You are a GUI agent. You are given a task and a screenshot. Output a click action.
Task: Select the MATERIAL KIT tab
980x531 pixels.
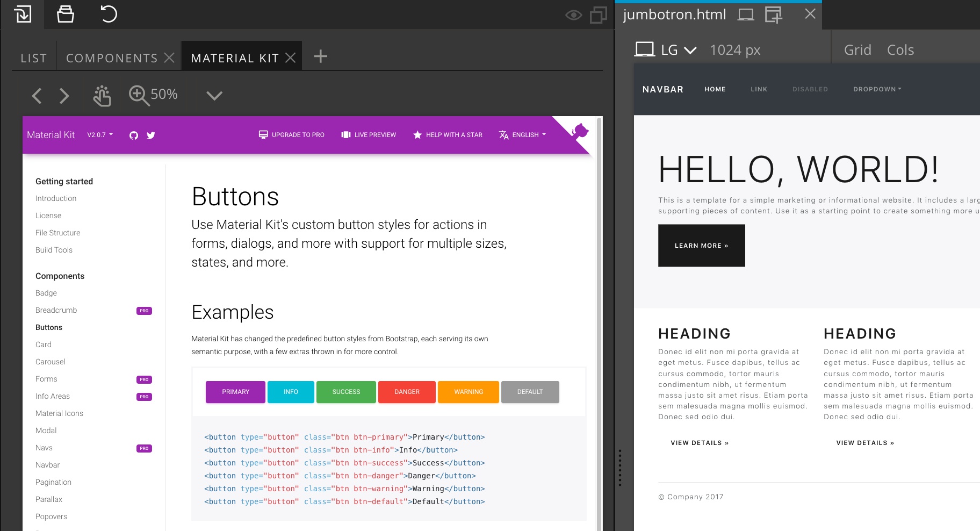(x=235, y=58)
